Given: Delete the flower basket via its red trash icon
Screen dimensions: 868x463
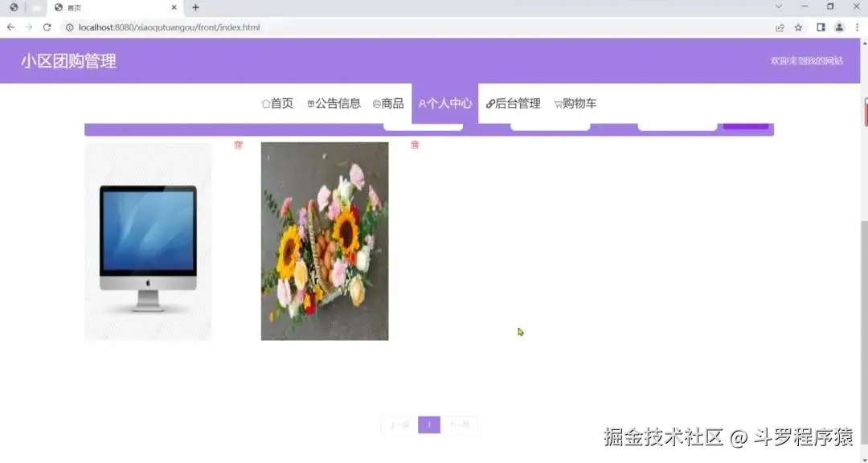Looking at the screenshot, I should 414,145.
